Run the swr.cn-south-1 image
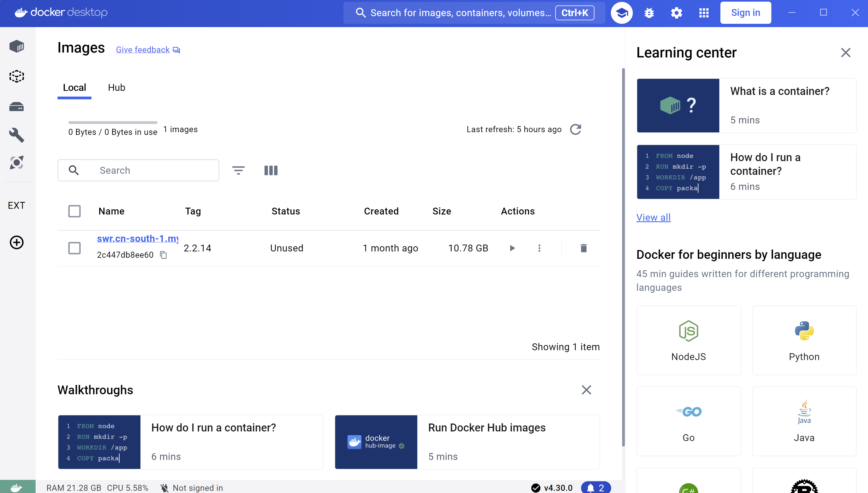868x493 pixels. point(512,248)
